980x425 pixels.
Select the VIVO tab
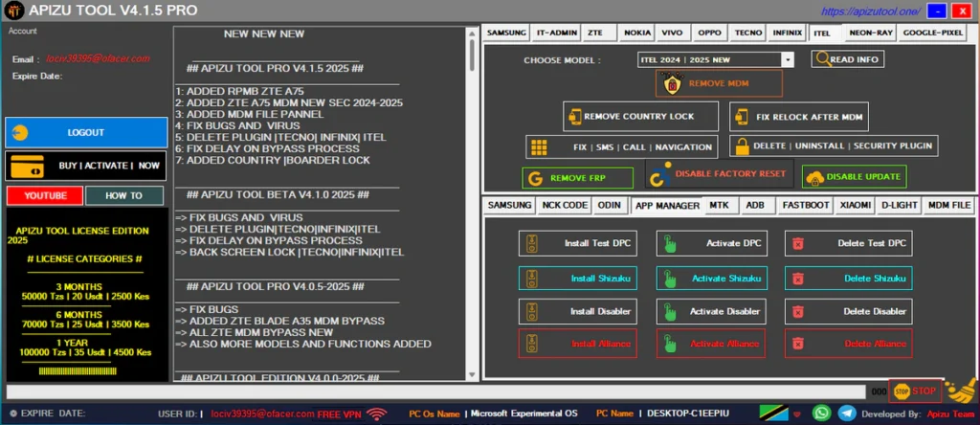click(672, 33)
